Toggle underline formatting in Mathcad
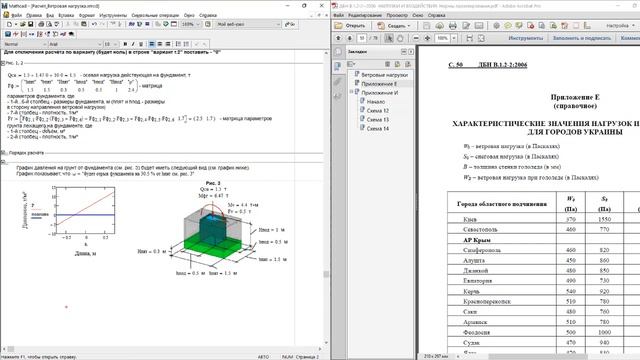 [141, 44]
